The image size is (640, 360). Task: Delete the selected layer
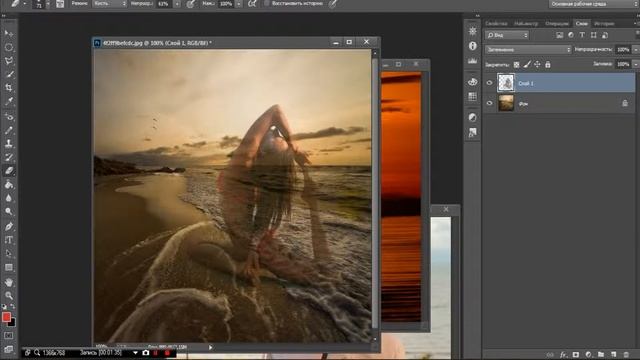626,355
